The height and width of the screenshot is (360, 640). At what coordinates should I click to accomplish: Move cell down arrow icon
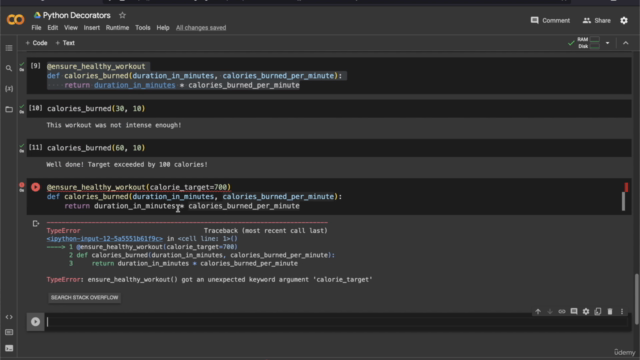[x=550, y=311]
